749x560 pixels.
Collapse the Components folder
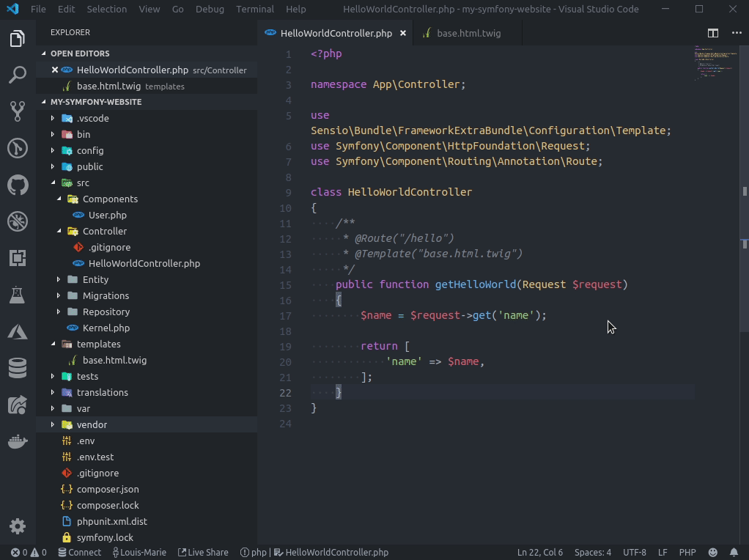point(59,199)
